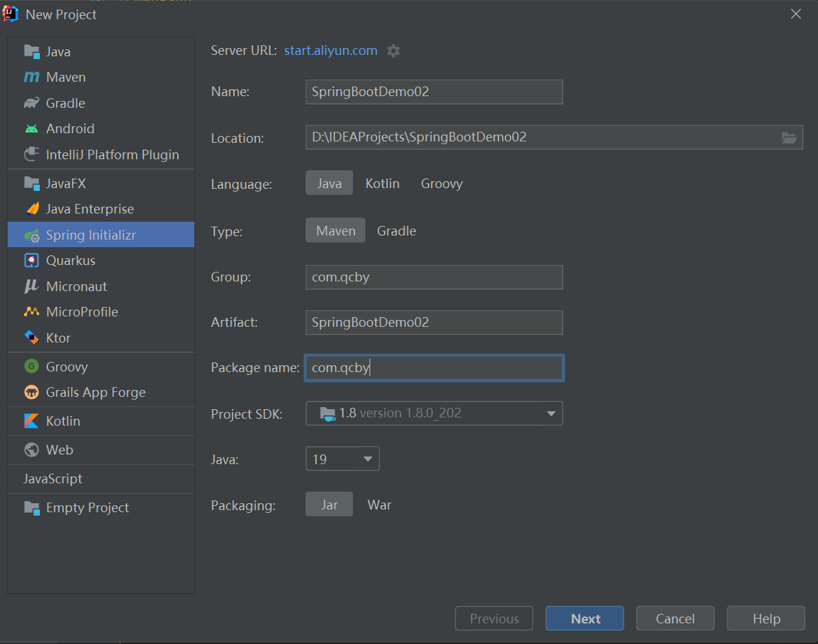Image resolution: width=818 pixels, height=644 pixels.
Task: Browse location with folder icon
Action: pyautogui.click(x=788, y=138)
